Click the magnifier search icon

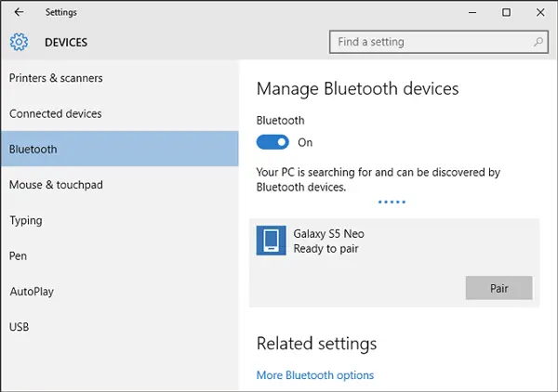click(538, 42)
